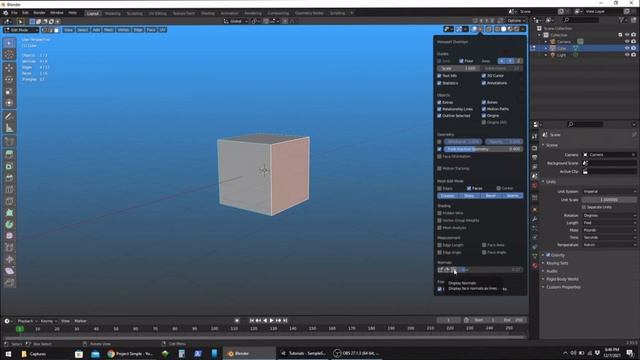The height and width of the screenshot is (360, 640).
Task: Toggle the Relationship Lines checkbox
Action: tap(440, 109)
